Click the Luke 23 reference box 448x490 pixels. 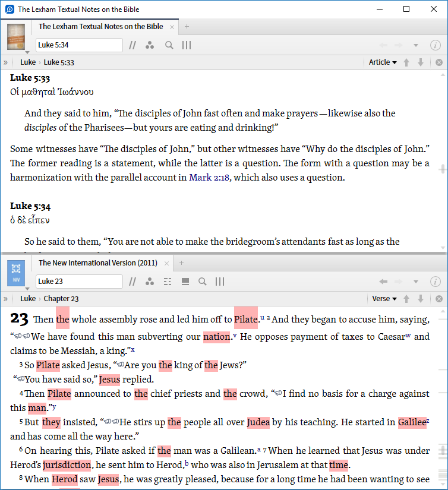79,282
